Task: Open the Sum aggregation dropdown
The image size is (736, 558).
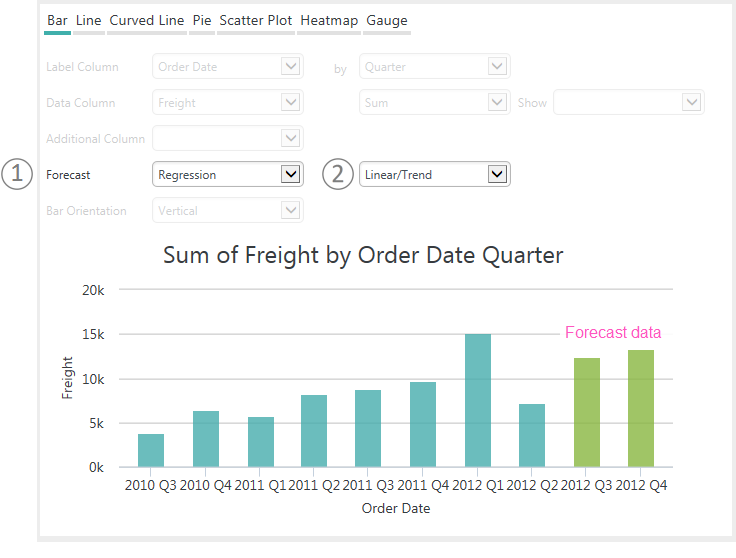Action: [x=435, y=102]
